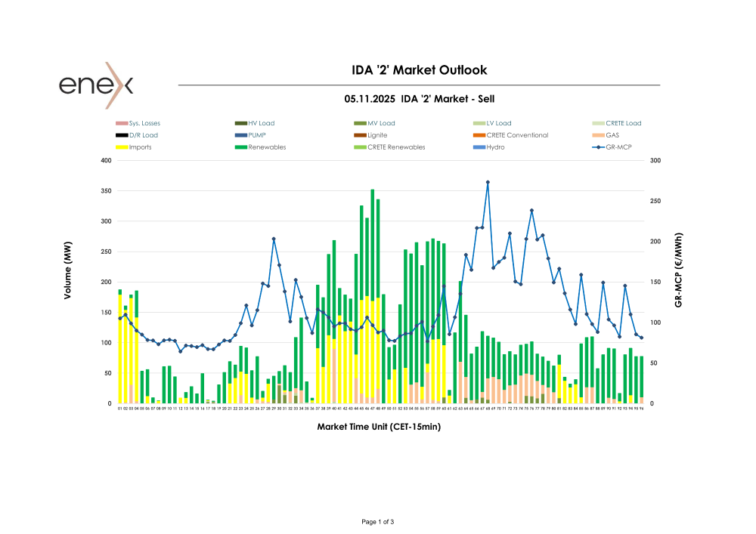Viewport: 756px width, 534px height.
Task: Click the GAS legend swatch
Action: tap(599, 135)
